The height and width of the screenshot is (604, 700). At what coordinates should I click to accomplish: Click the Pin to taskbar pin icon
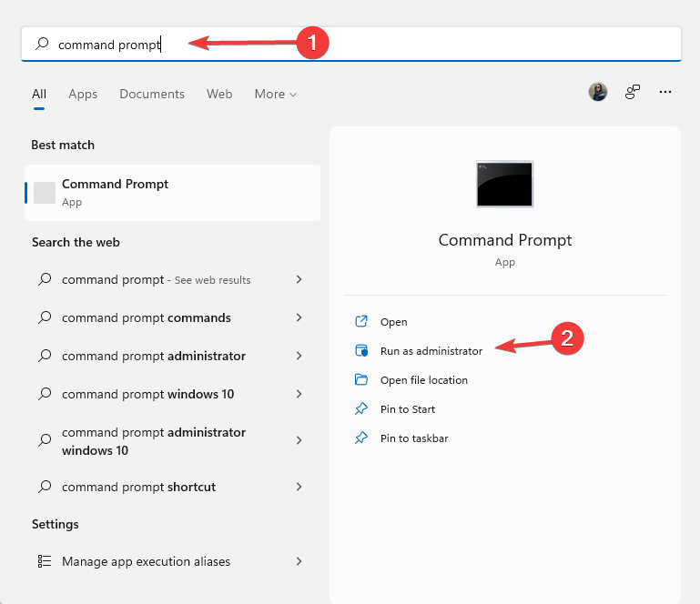click(361, 438)
